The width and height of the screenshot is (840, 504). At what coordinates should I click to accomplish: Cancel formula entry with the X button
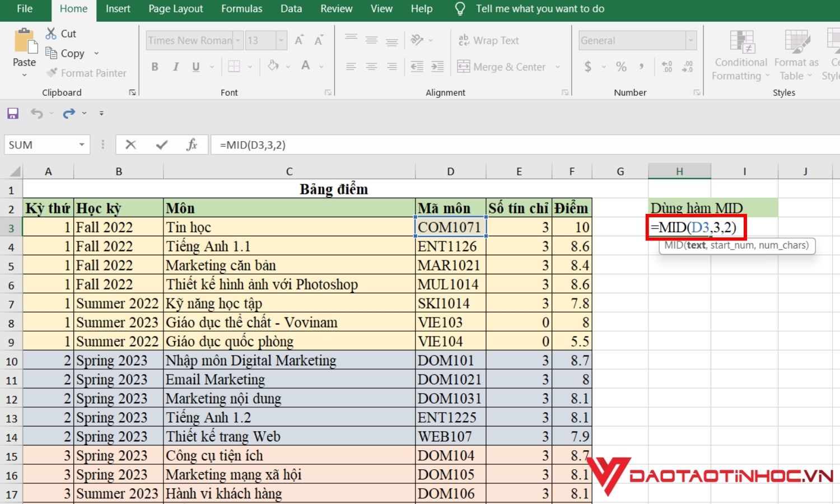pyautogui.click(x=130, y=144)
